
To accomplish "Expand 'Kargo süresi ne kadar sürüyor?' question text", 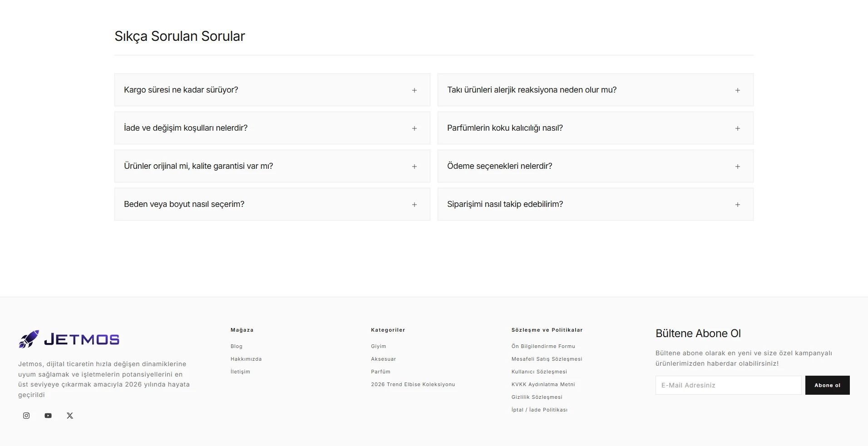I will point(181,90).
